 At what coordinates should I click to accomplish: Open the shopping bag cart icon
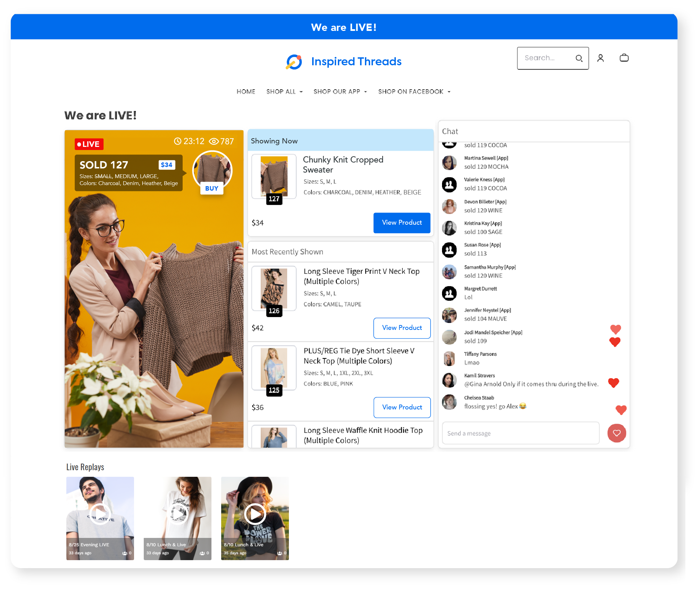coord(624,58)
